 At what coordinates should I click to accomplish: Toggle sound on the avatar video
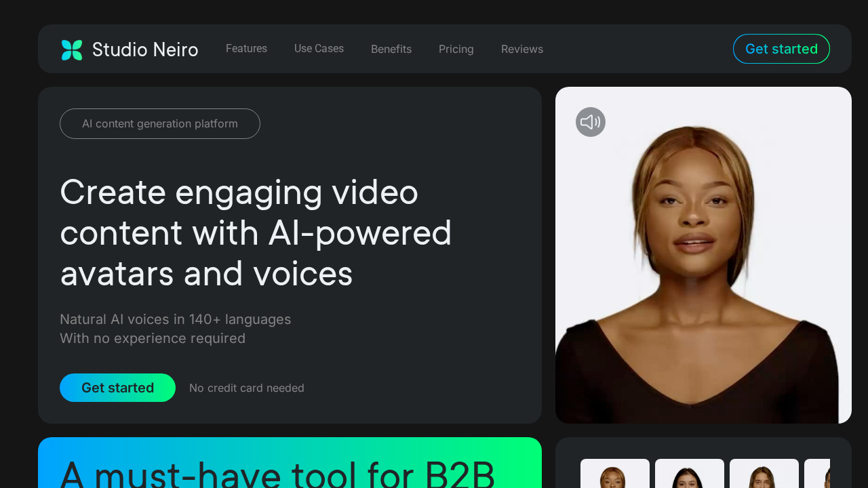tap(590, 122)
